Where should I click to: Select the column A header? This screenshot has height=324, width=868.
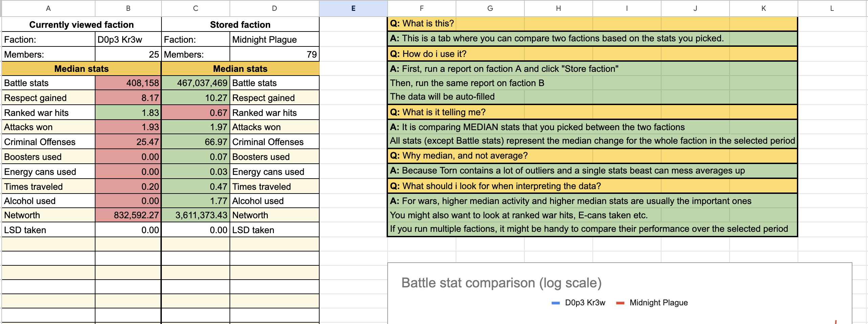tap(48, 8)
